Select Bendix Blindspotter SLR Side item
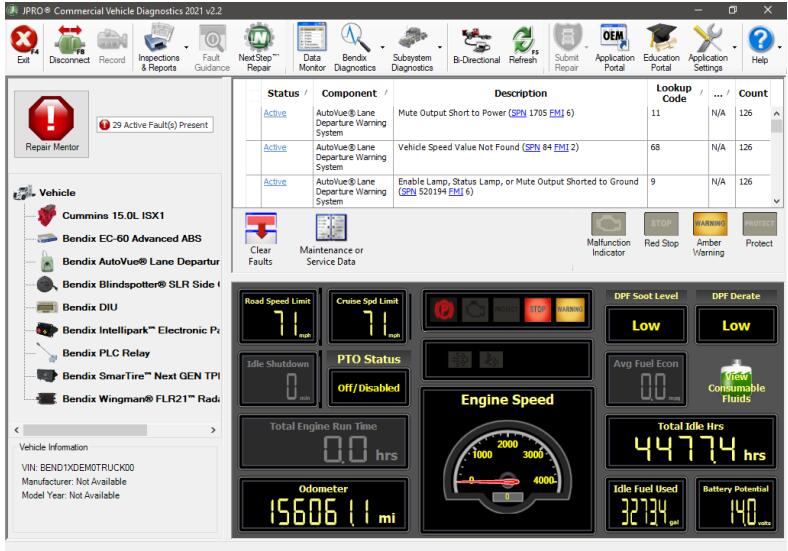Viewport: 788px width, 551px height. point(141,285)
